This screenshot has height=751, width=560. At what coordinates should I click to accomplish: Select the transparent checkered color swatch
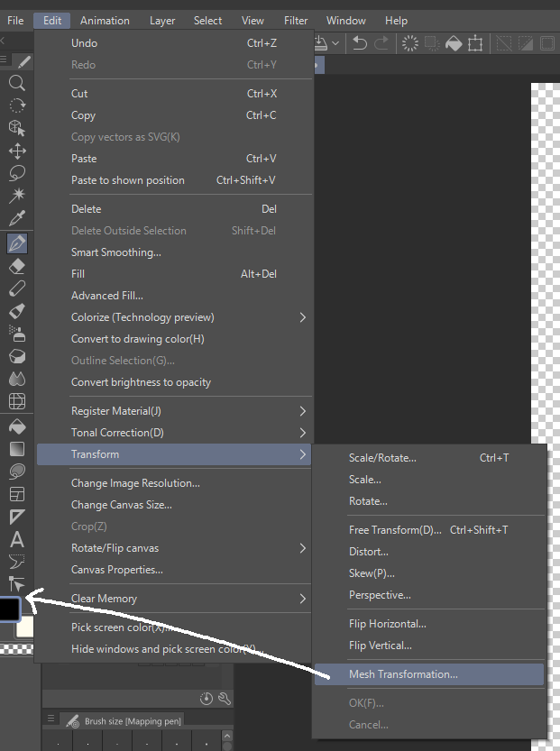coord(16,649)
